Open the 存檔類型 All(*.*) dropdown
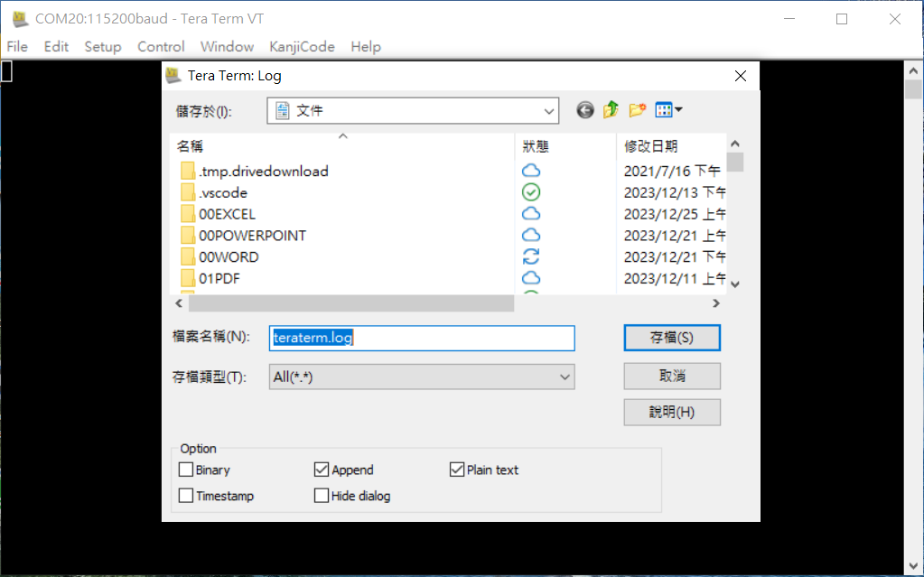 [x=565, y=377]
